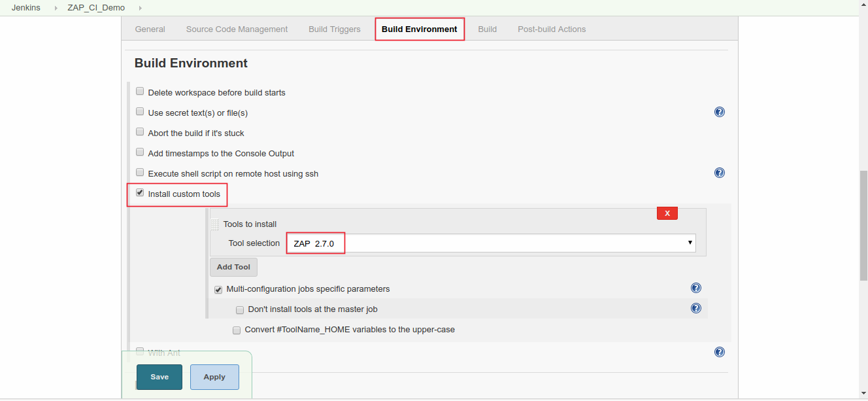
Task: Switch to the Source Code Management tab
Action: click(237, 29)
